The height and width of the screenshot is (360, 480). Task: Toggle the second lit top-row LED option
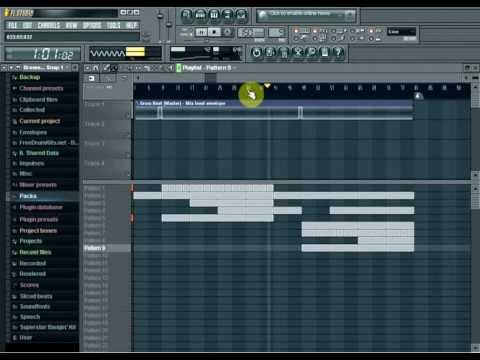click(314, 31)
